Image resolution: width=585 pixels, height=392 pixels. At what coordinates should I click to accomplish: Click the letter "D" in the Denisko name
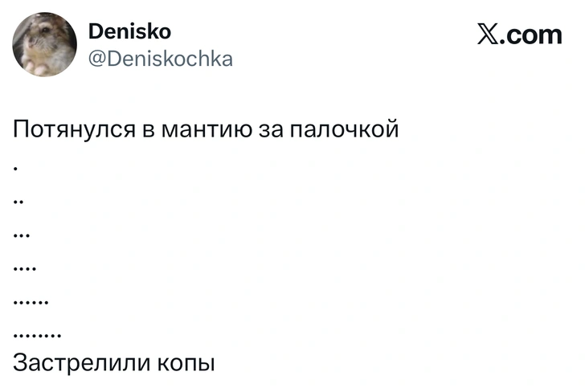pos(94,32)
